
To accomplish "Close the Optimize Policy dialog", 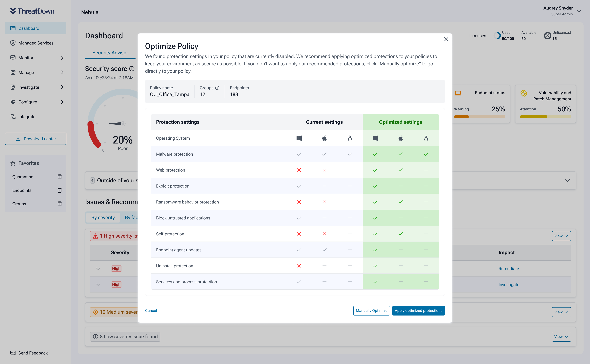I will [446, 39].
